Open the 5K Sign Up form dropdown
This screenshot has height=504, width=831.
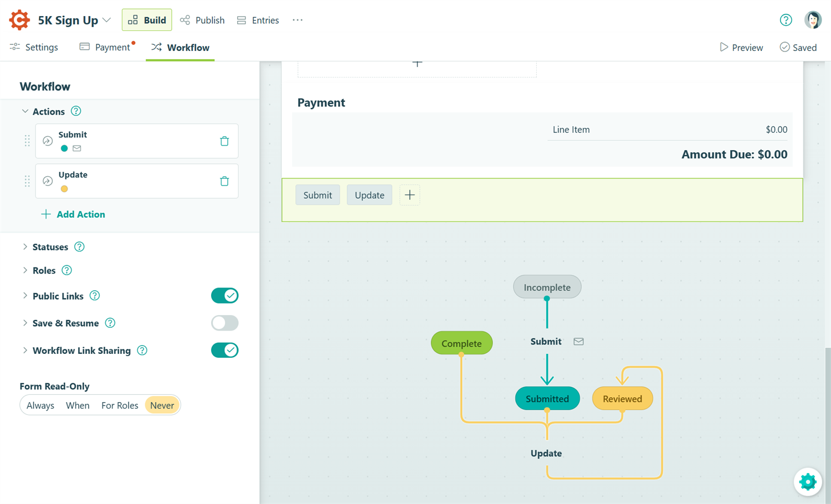(x=74, y=20)
